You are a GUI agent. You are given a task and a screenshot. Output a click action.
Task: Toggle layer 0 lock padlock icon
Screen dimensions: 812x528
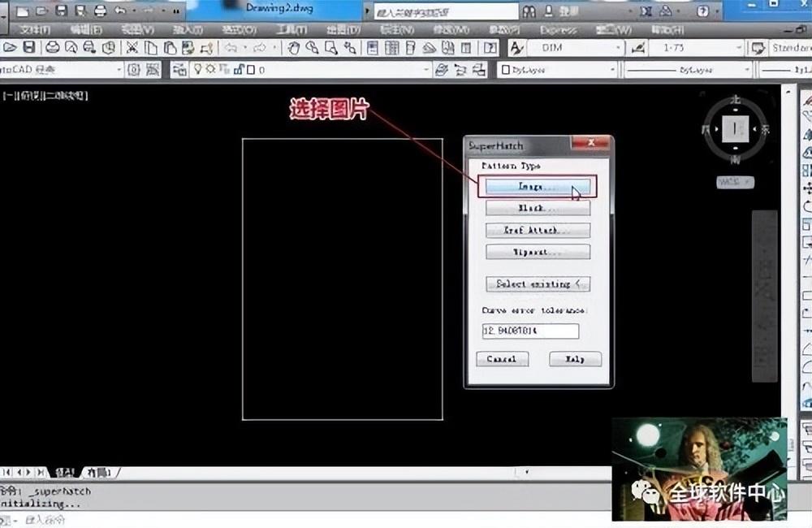coord(239,69)
